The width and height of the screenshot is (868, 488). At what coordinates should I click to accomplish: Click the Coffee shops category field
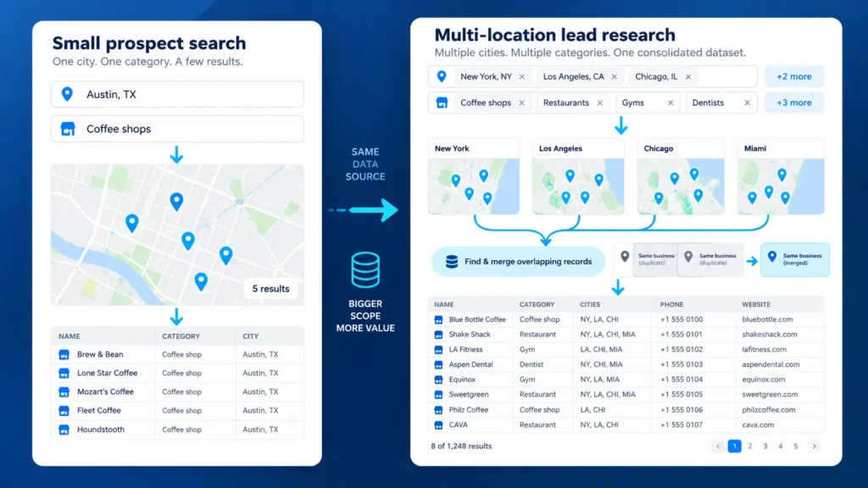pyautogui.click(x=177, y=129)
